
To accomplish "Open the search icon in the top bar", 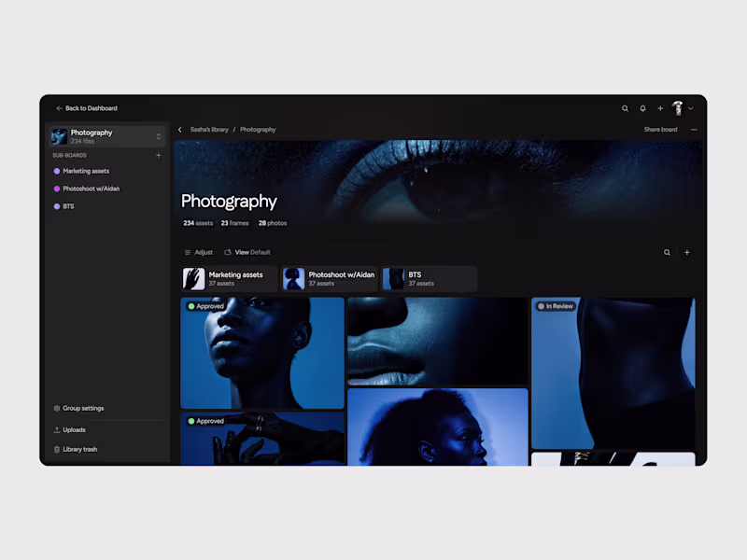I will [625, 108].
